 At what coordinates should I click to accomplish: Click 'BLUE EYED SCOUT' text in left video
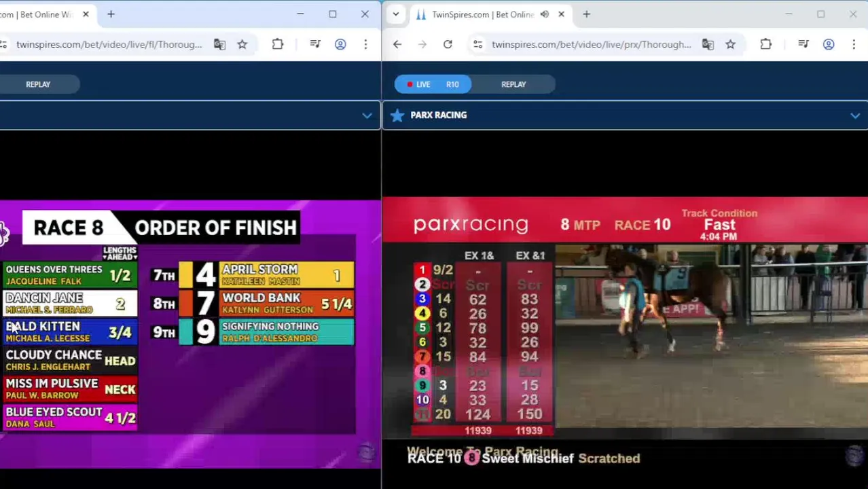(x=54, y=412)
